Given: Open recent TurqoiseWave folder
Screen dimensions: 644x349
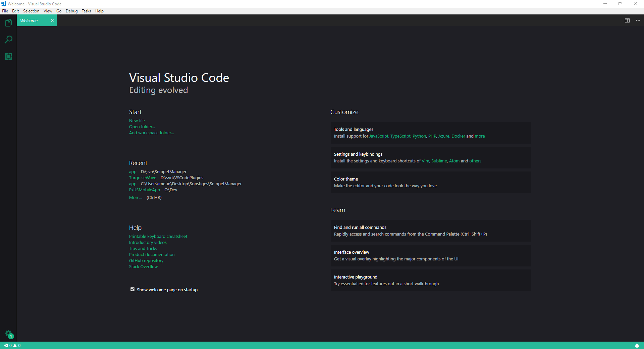Looking at the screenshot, I should pos(143,178).
